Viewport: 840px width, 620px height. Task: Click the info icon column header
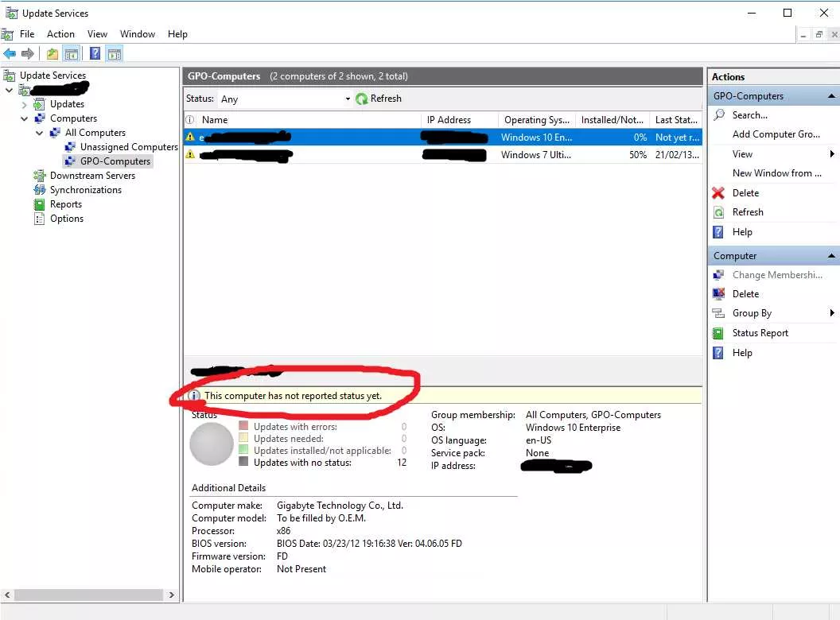[189, 120]
